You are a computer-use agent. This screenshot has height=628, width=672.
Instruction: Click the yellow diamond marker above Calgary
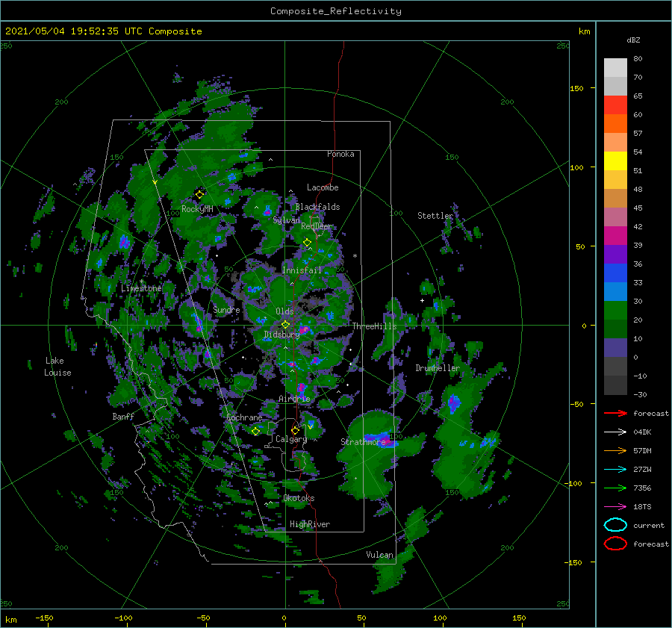(x=295, y=430)
